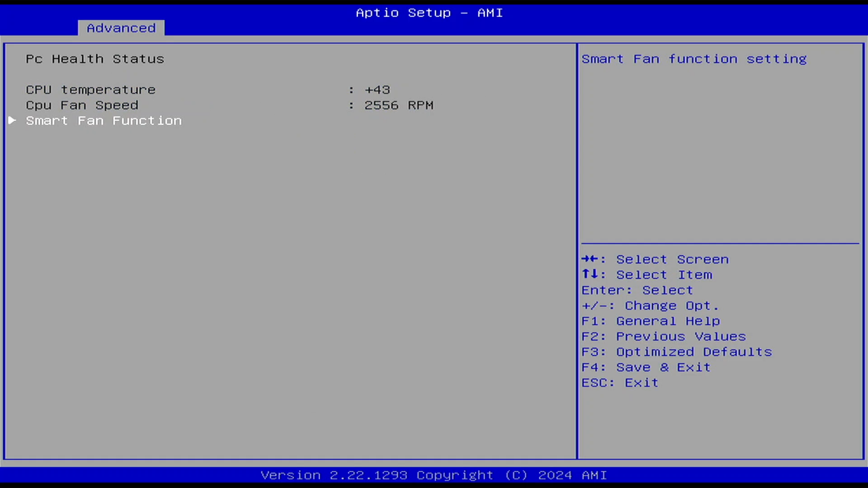The width and height of the screenshot is (868, 488).
Task: Click the Smart Fan function setting help text
Action: 694,59
